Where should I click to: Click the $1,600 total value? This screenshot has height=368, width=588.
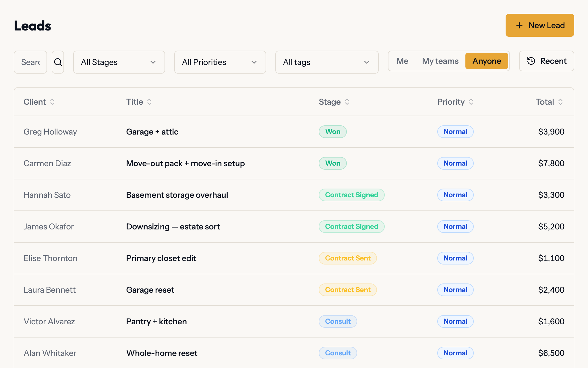pyautogui.click(x=551, y=321)
